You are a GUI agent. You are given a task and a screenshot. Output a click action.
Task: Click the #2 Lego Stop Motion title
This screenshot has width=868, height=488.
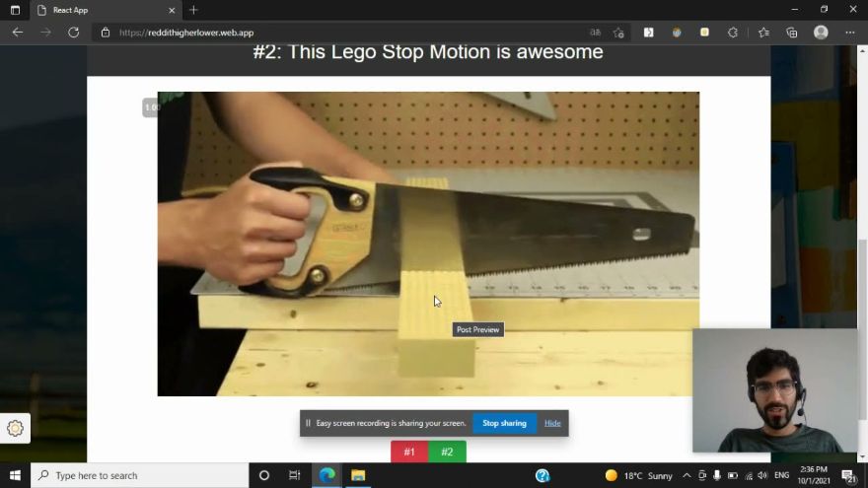tap(428, 52)
